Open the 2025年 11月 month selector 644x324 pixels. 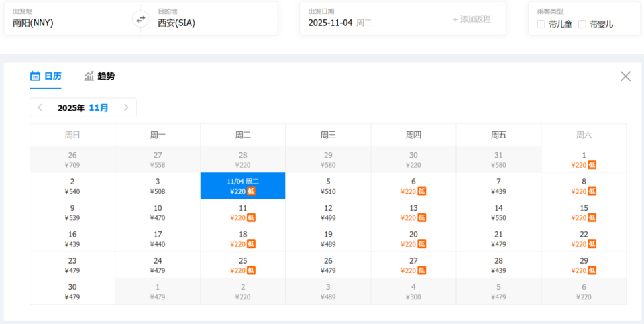tap(83, 108)
